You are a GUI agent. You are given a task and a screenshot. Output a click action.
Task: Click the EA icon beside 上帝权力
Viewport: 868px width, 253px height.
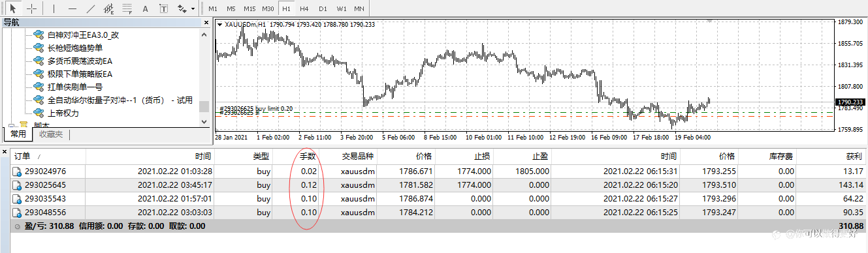tap(39, 113)
